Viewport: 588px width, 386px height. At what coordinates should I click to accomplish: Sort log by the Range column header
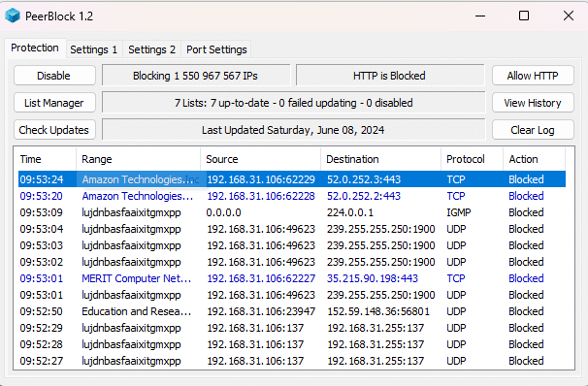138,159
